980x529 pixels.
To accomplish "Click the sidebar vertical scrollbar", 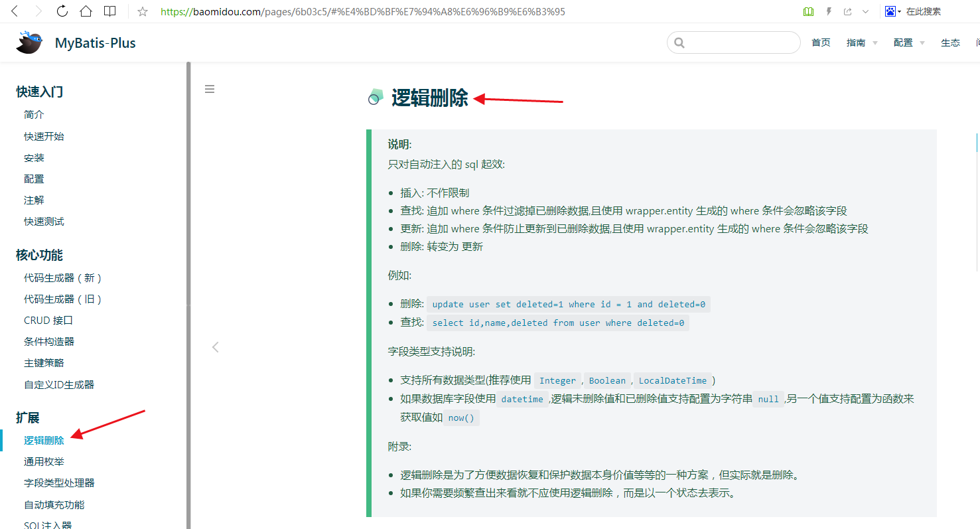I will tap(188, 295).
